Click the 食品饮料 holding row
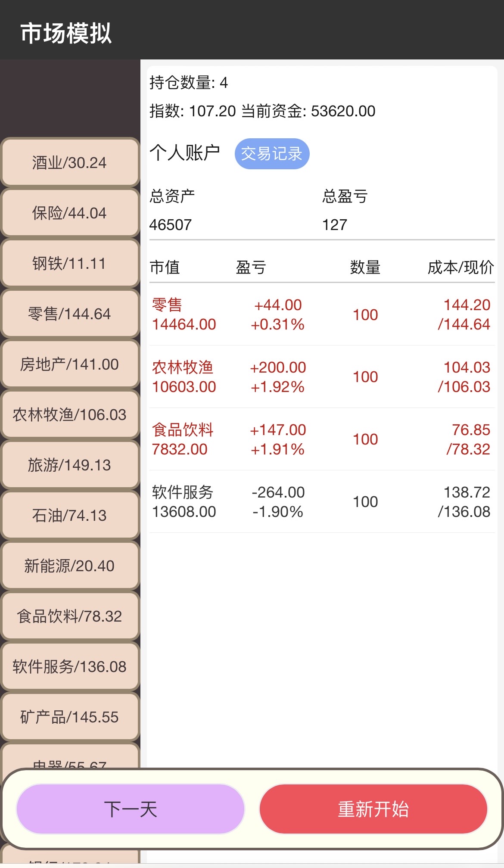Screen dimensions: 504x868 click(x=321, y=439)
